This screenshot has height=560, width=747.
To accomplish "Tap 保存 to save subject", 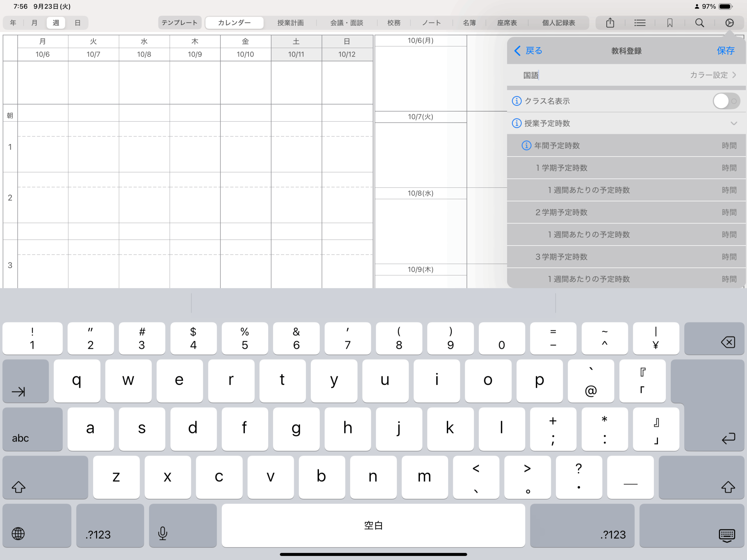I will tap(725, 51).
